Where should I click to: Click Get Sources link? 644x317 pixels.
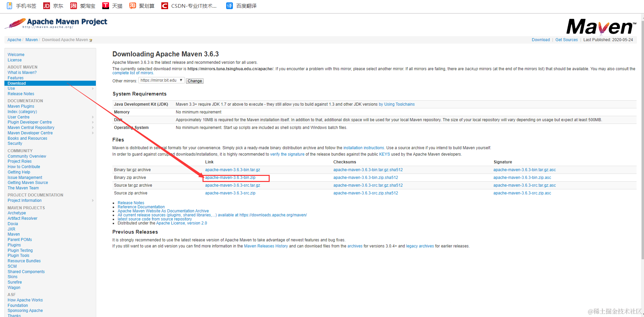pyautogui.click(x=566, y=40)
